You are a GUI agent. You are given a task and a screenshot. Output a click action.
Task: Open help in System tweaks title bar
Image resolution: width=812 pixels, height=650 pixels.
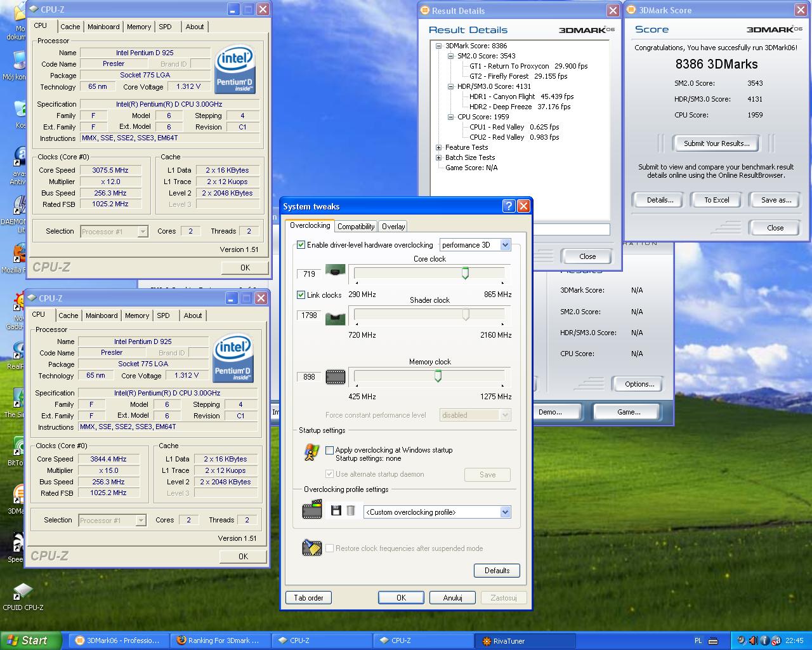point(508,206)
